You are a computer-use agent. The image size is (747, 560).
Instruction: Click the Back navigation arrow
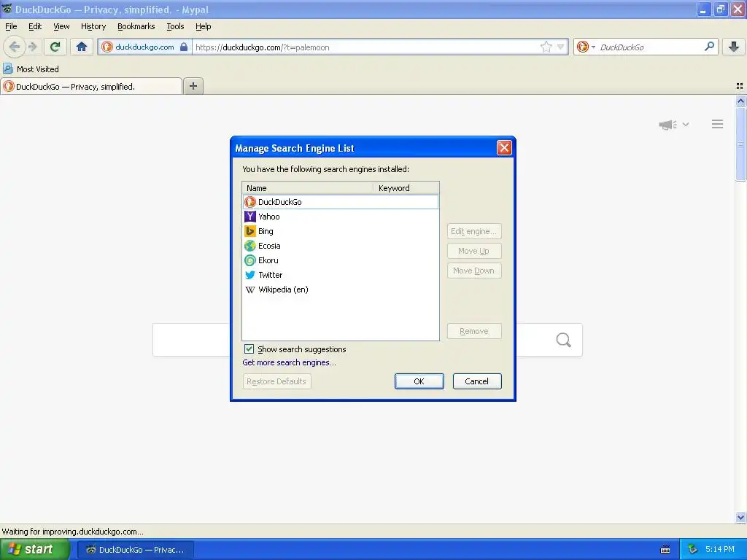15,47
